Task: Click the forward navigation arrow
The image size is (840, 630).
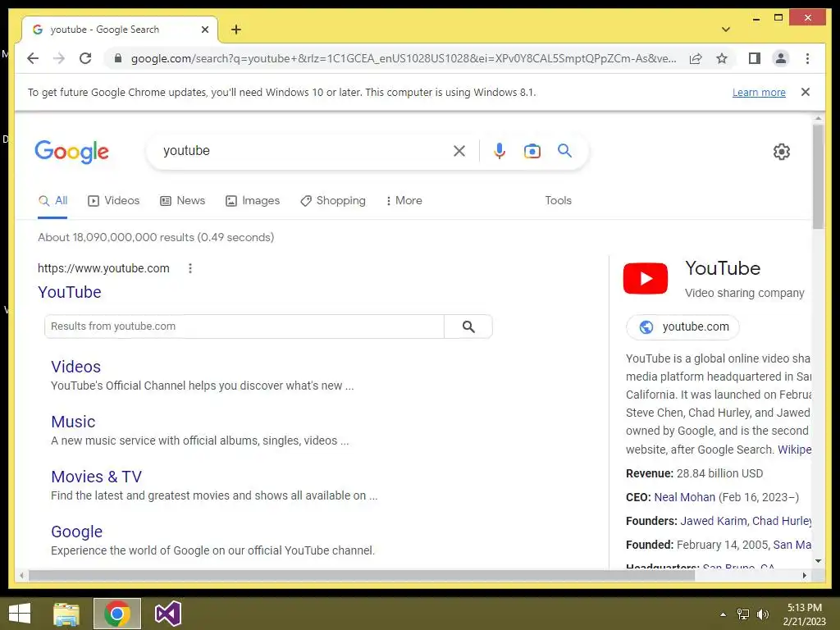Action: click(59, 58)
